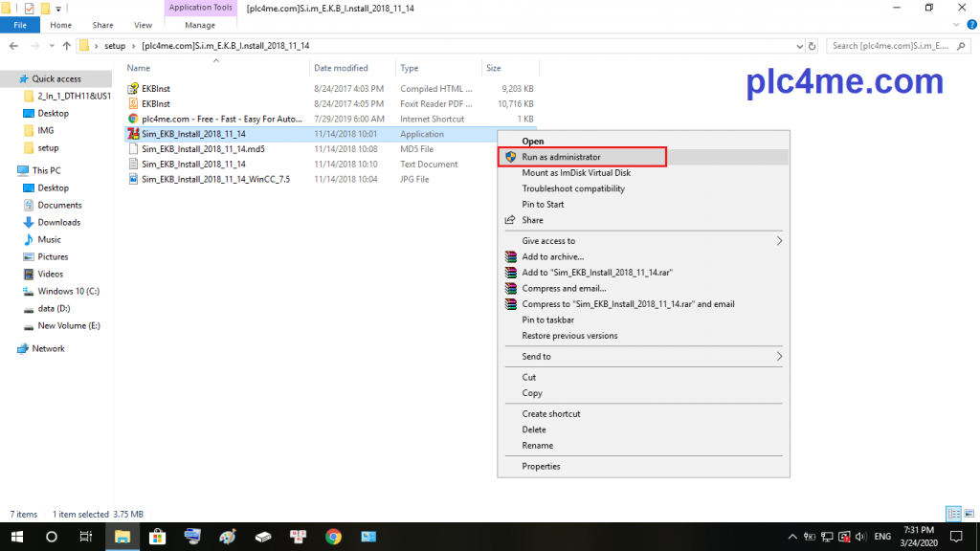Click the WinRAR icon beside Add to archive

point(511,256)
